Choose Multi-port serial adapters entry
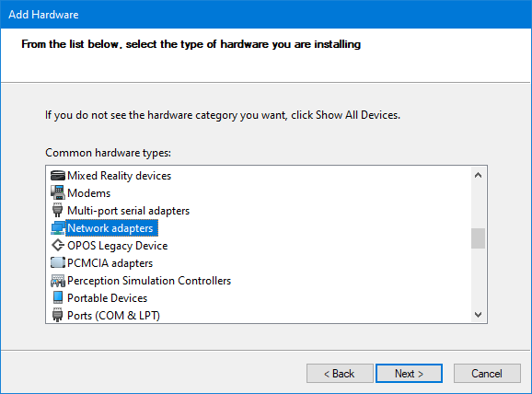Image resolution: width=532 pixels, height=394 pixels. (128, 211)
